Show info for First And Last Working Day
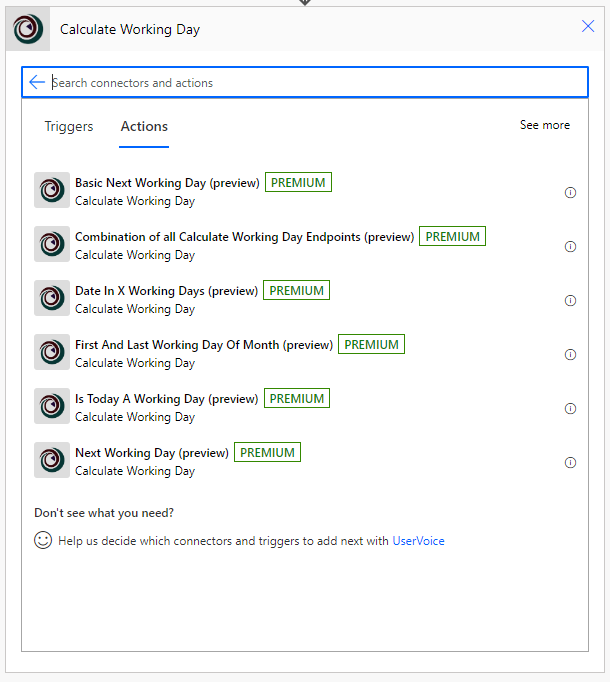610x682 pixels. coord(570,354)
